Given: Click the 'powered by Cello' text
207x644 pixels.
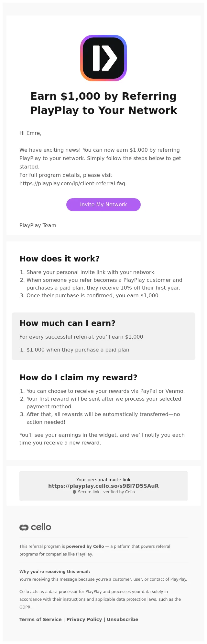Looking at the screenshot, I should 85,547.
